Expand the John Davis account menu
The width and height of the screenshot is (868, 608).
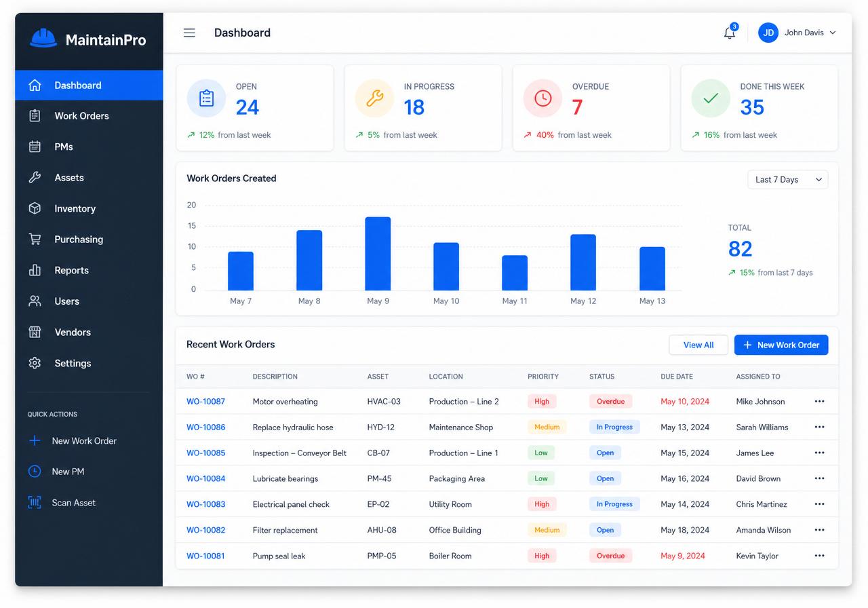[810, 33]
